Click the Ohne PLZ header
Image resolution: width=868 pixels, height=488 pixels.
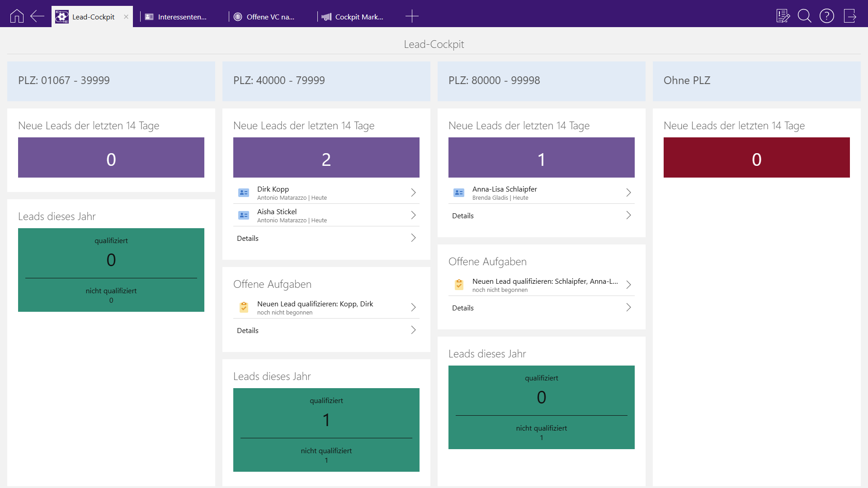(757, 81)
